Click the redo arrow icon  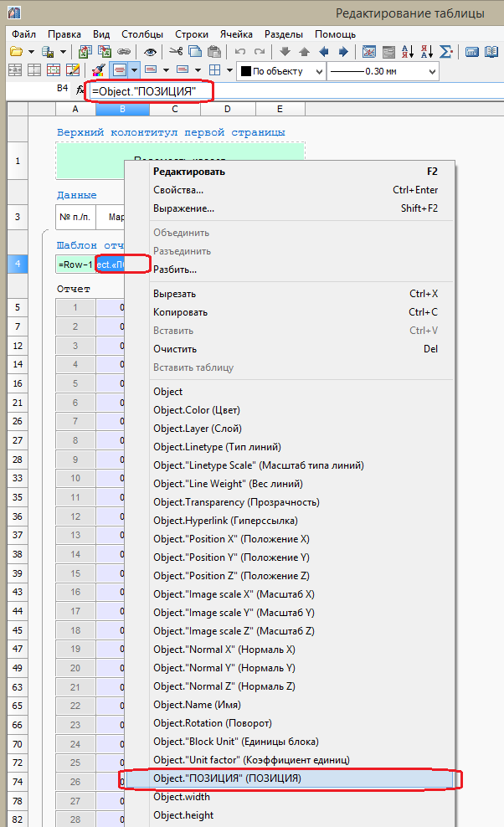tap(260, 52)
